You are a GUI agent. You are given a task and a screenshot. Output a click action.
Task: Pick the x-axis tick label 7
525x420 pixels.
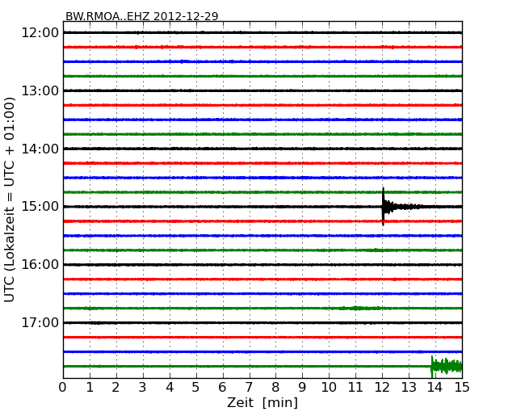(x=249, y=388)
